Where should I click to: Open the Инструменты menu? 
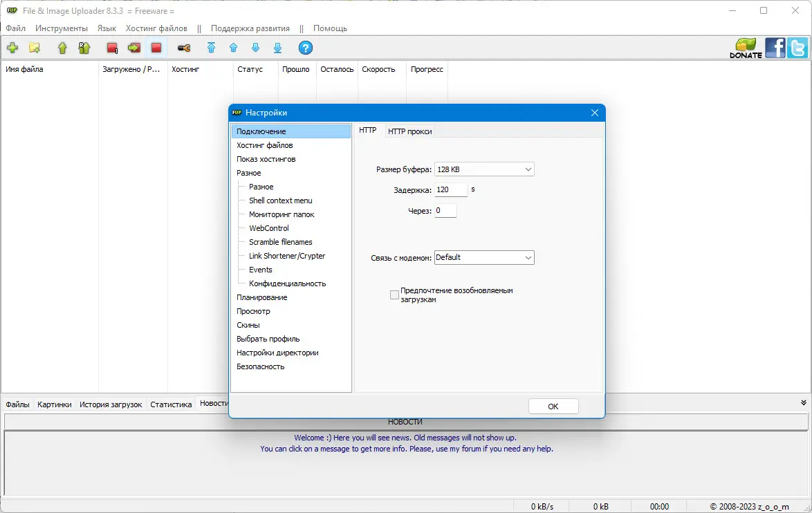(62, 28)
